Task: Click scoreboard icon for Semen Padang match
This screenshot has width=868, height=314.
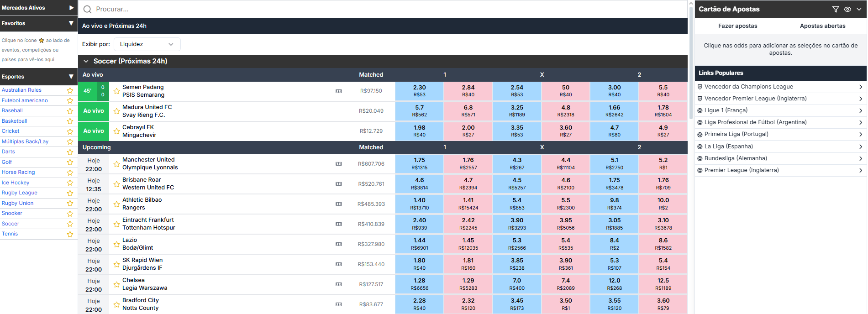Action: coord(339,91)
